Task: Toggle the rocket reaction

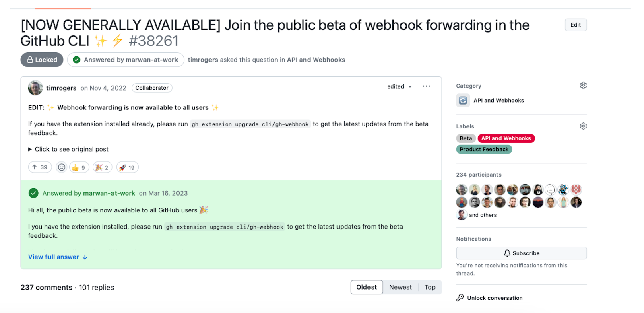Action: point(127,167)
